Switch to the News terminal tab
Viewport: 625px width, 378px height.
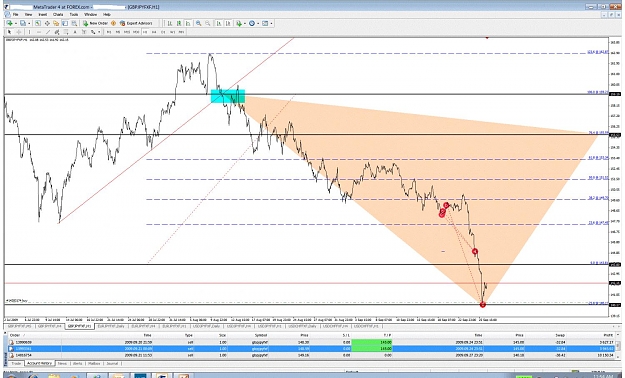(62, 364)
